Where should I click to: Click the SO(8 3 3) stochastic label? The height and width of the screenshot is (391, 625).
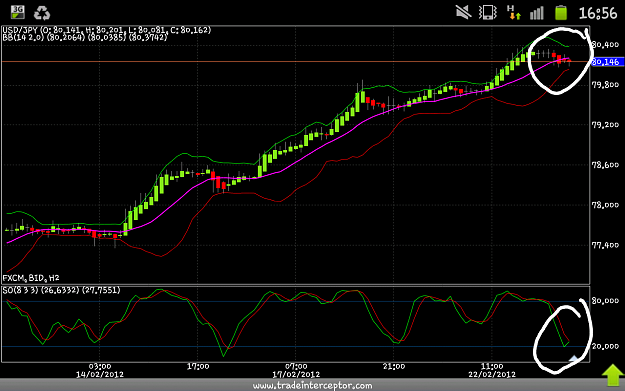(61, 290)
